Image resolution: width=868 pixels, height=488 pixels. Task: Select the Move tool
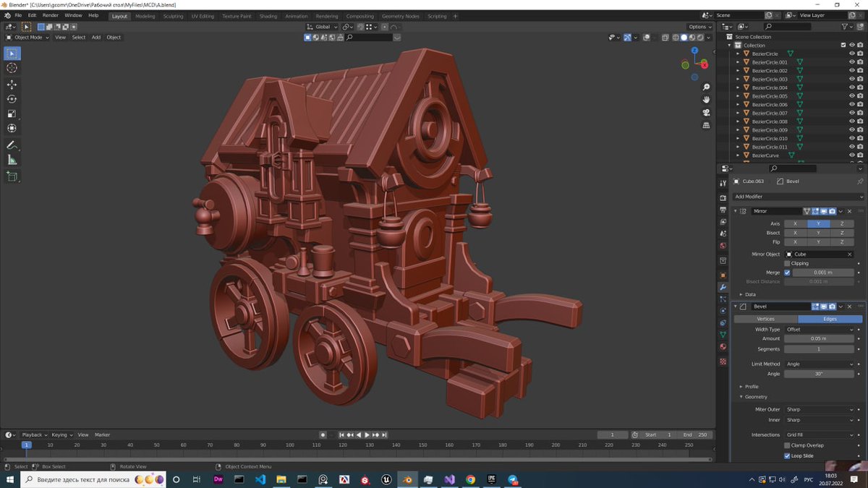pos(12,85)
